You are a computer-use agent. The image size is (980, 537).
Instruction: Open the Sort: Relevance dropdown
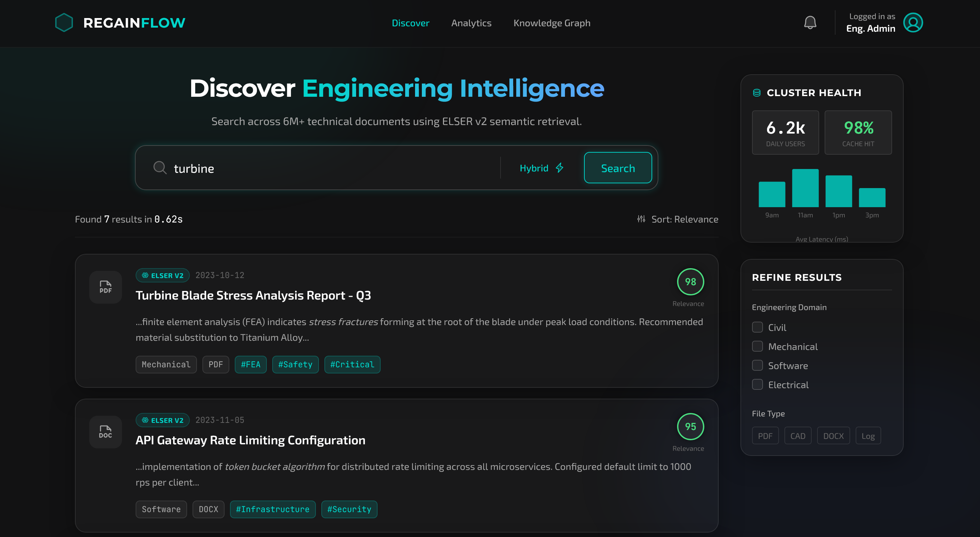point(685,219)
